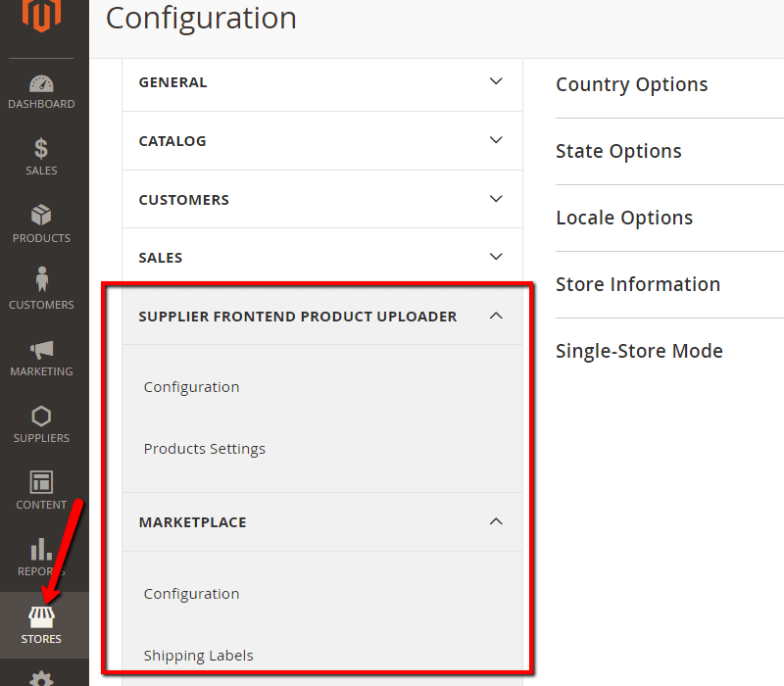Collapse the Marketplace section
Viewport: 784px width, 686px height.
coord(496,521)
